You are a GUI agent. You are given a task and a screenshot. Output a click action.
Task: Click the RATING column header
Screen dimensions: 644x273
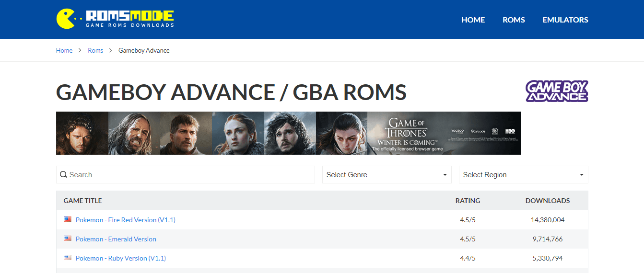[x=468, y=201]
